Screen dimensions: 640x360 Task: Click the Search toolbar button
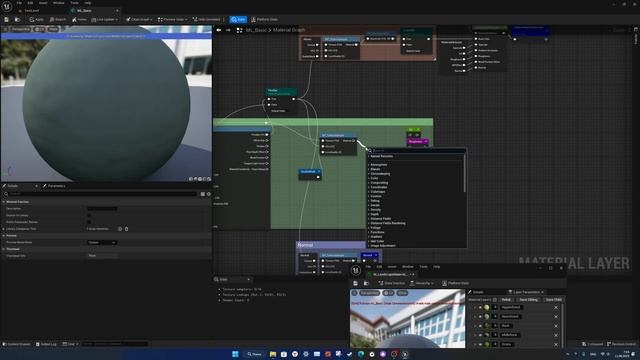coord(58,19)
